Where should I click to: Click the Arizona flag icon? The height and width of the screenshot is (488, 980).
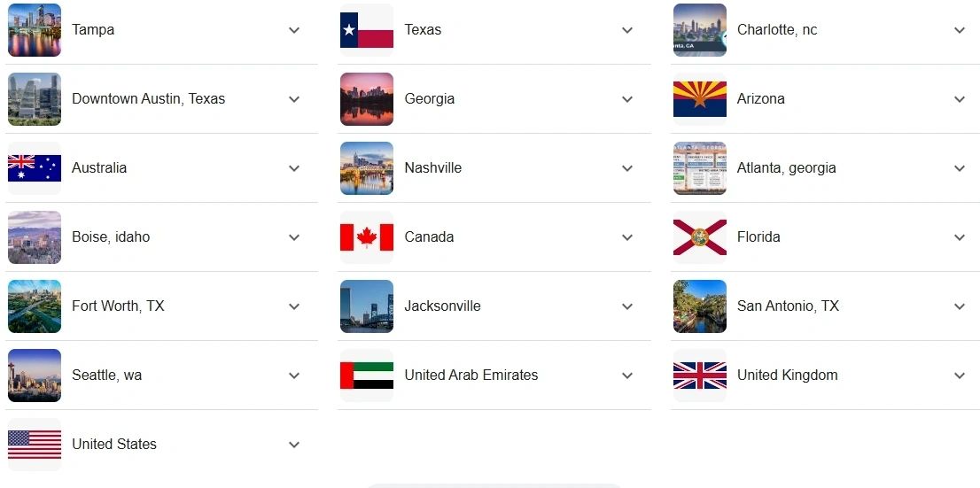[x=700, y=99]
